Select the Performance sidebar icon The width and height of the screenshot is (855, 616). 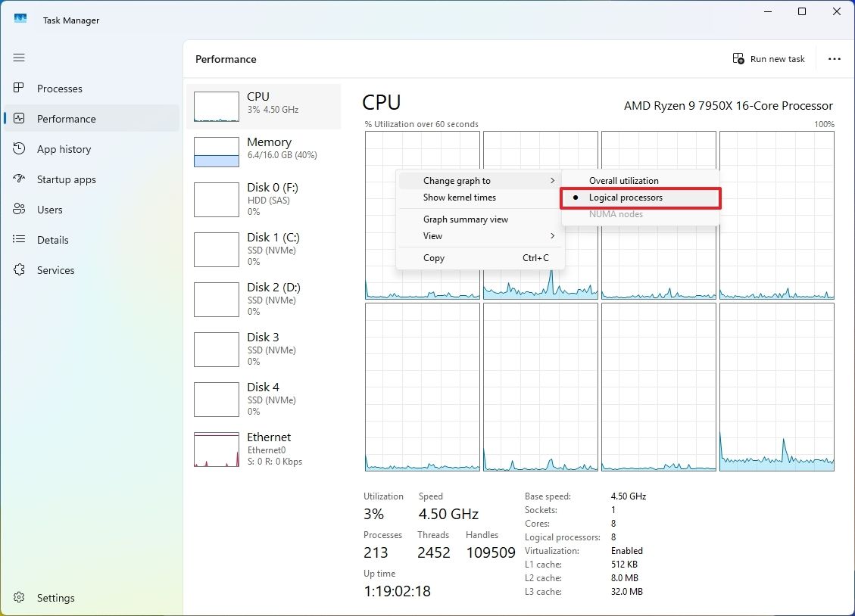pos(18,119)
